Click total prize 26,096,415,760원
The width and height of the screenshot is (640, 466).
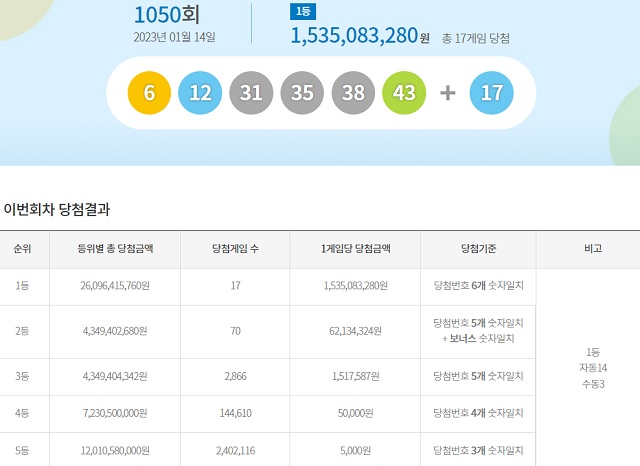(115, 286)
